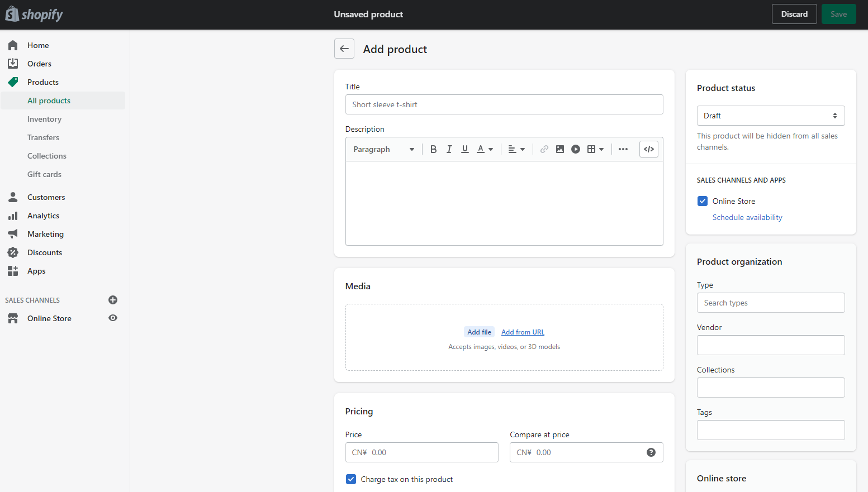868x492 pixels.
Task: Show HTML code view of description
Action: point(648,149)
